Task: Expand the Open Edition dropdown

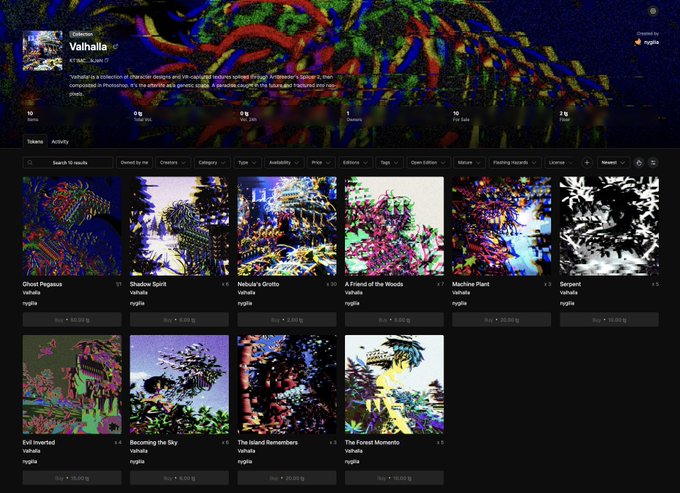Action: pyautogui.click(x=428, y=163)
